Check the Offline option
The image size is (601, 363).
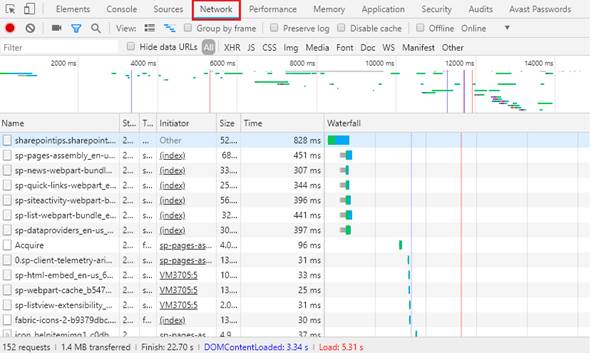420,28
